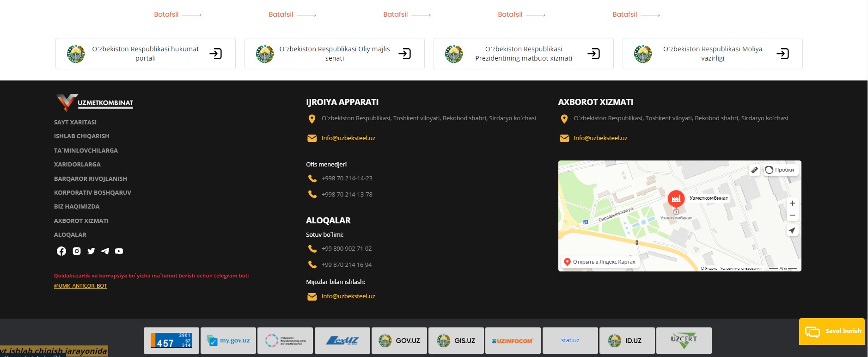This screenshot has height=357, width=868.
Task: Open the BIZ HAQIMIZDA footer menu item
Action: [77, 207]
